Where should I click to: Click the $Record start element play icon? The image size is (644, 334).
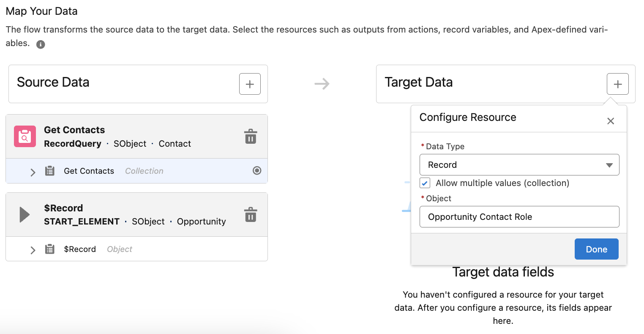25,215
